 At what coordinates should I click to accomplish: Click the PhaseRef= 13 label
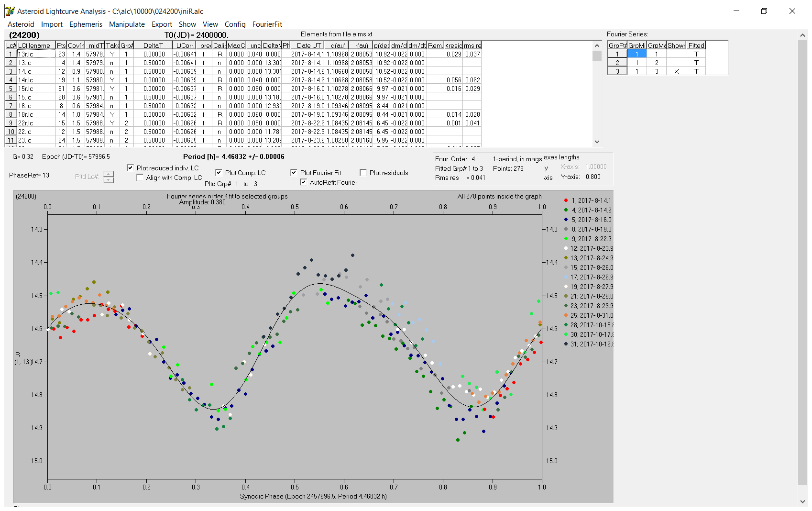(30, 176)
